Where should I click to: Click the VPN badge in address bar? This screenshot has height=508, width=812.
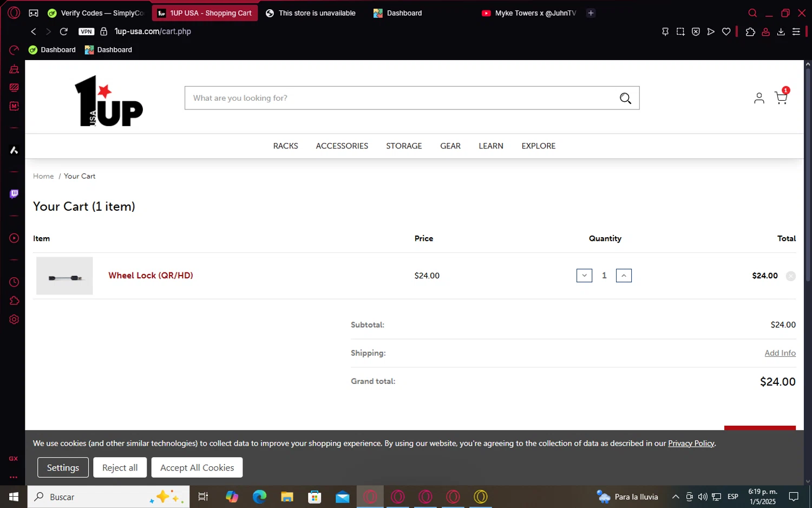87,31
